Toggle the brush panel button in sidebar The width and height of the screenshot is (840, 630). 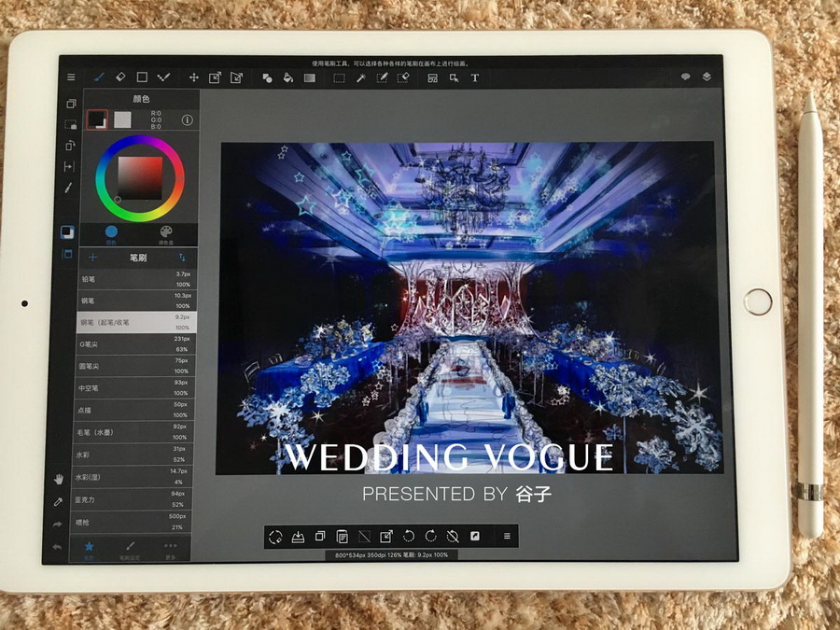click(x=68, y=253)
